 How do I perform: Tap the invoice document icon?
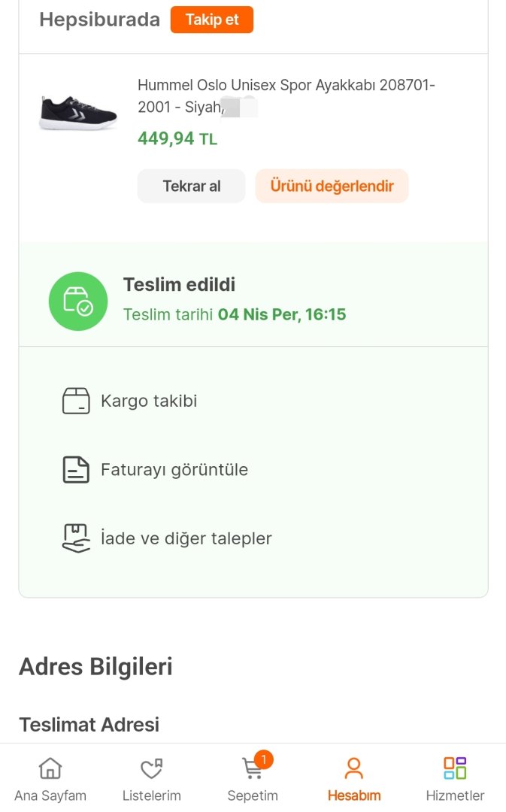tap(76, 470)
